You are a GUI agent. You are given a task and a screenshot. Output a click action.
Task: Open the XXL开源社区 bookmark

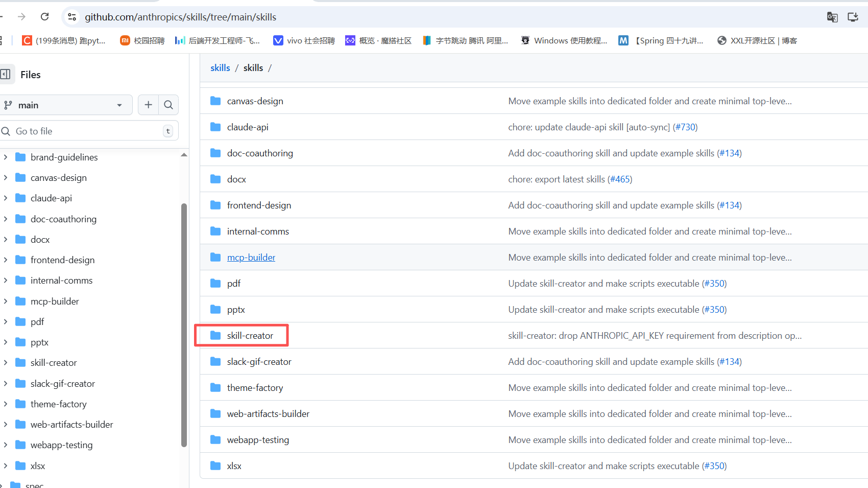tap(757, 40)
